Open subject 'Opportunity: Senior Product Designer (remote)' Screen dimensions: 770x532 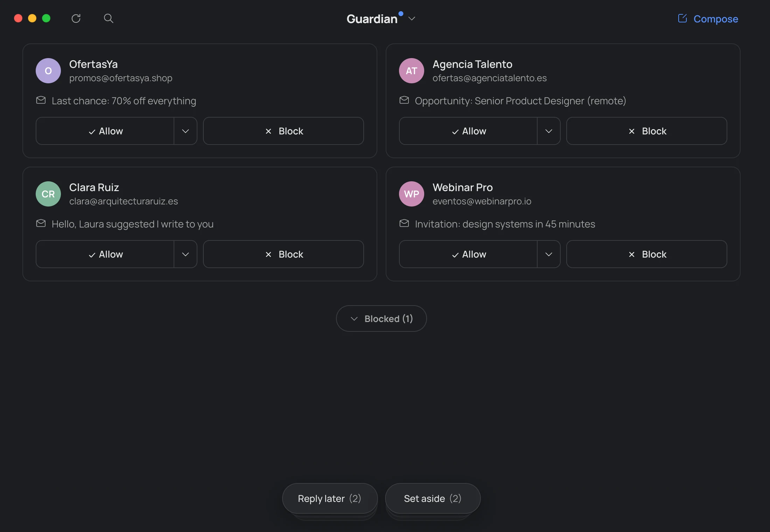(520, 101)
